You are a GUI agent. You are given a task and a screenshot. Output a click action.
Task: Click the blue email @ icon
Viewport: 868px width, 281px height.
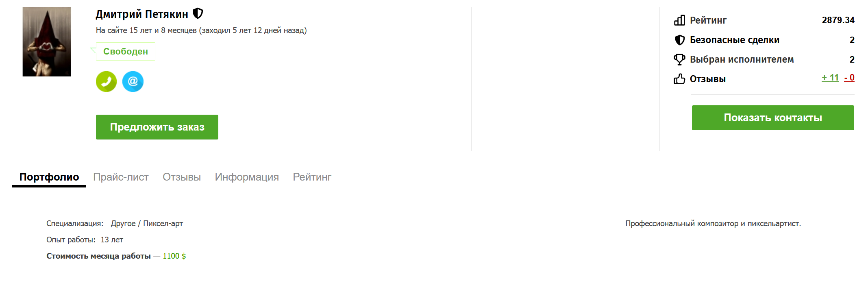coord(133,82)
